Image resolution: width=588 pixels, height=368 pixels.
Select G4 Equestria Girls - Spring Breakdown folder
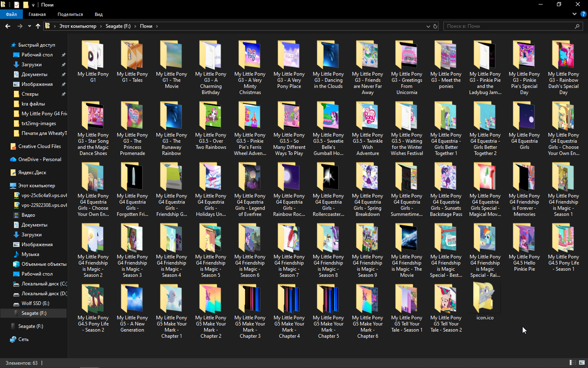coord(367,189)
